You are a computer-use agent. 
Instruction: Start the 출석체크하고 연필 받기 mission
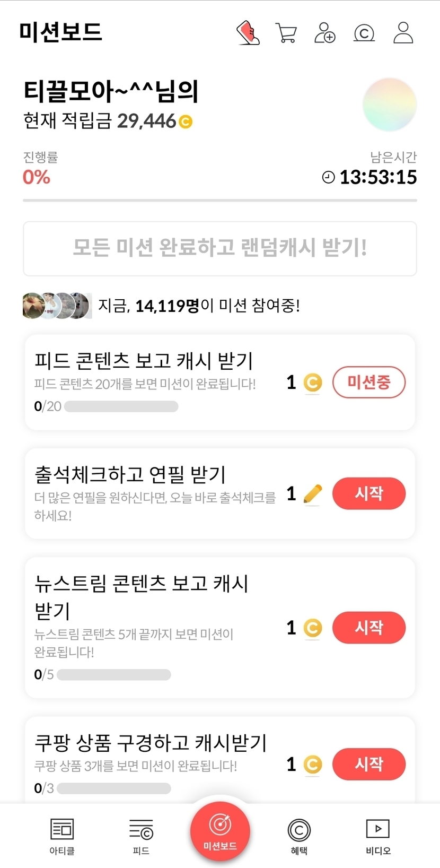pyautogui.click(x=369, y=494)
